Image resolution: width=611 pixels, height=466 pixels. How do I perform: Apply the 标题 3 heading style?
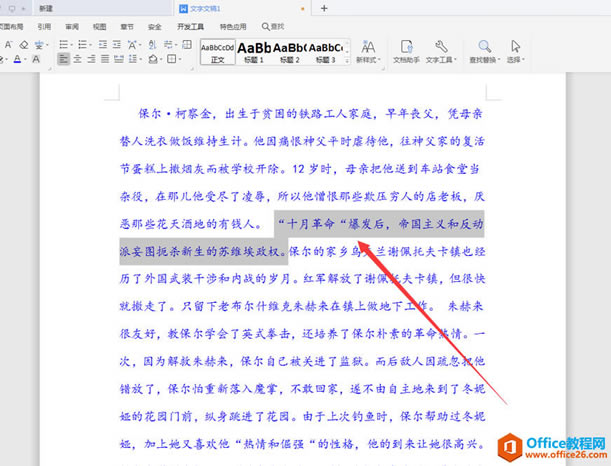(325, 52)
